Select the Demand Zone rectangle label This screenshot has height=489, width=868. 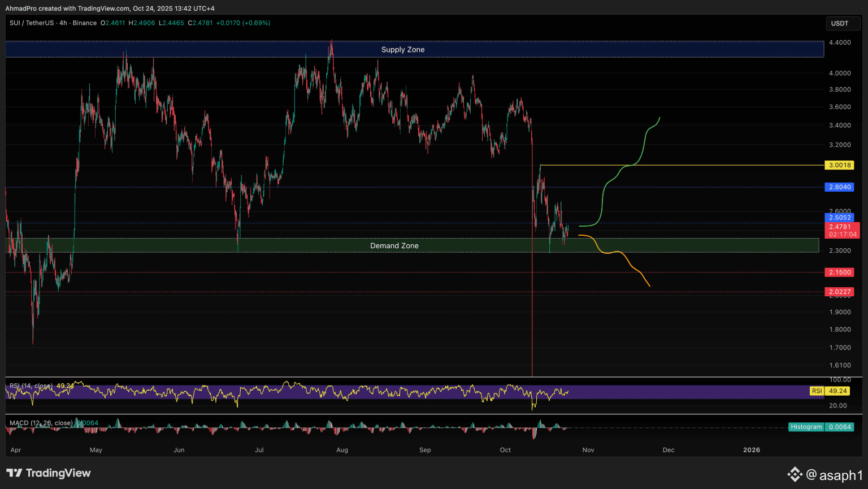tap(394, 246)
